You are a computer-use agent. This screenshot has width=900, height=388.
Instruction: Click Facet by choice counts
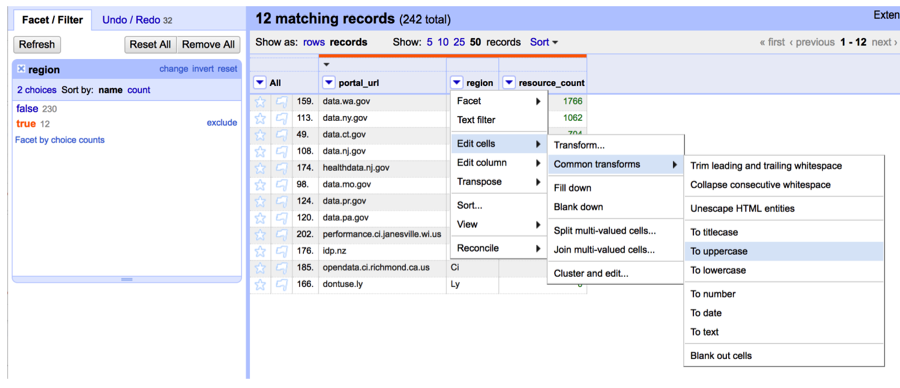(60, 139)
